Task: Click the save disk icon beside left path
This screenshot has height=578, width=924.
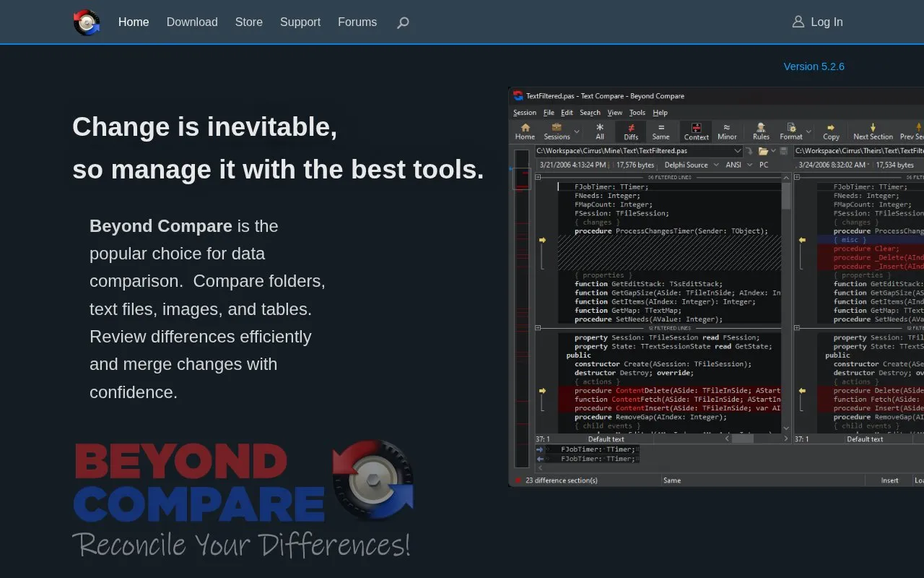Action: point(783,151)
